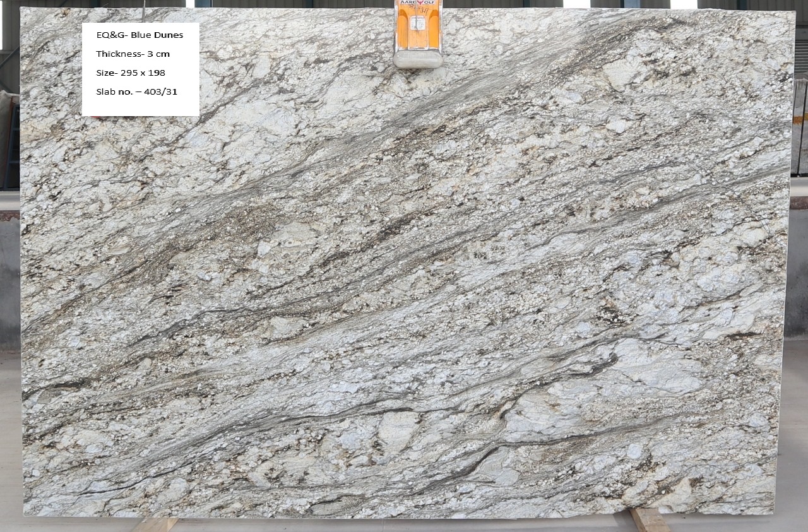The height and width of the screenshot is (532, 808).
Task: Click the wooden support block at bottom right
Action: [x=649, y=520]
